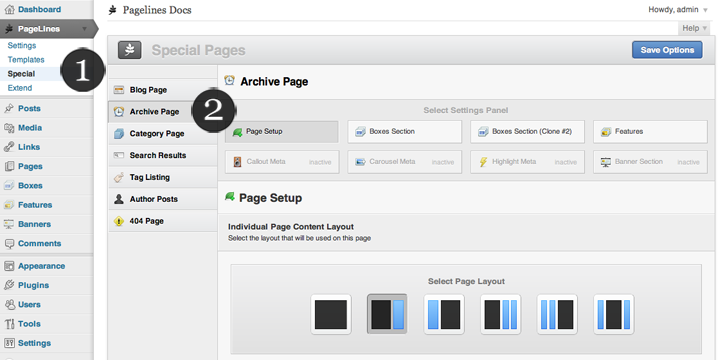Click the PageLines leaf icon in sidebar
The width and height of the screenshot is (725, 360).
click(9, 29)
